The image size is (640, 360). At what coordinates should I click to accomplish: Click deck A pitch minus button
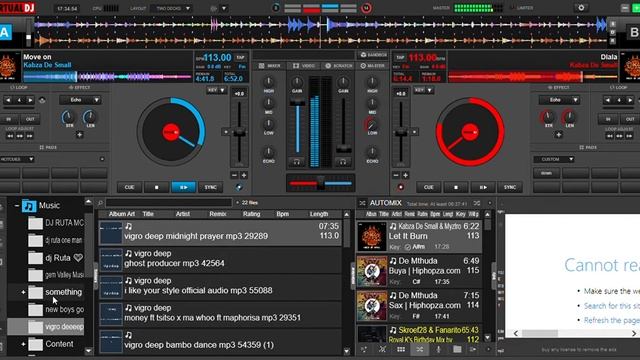(x=234, y=175)
